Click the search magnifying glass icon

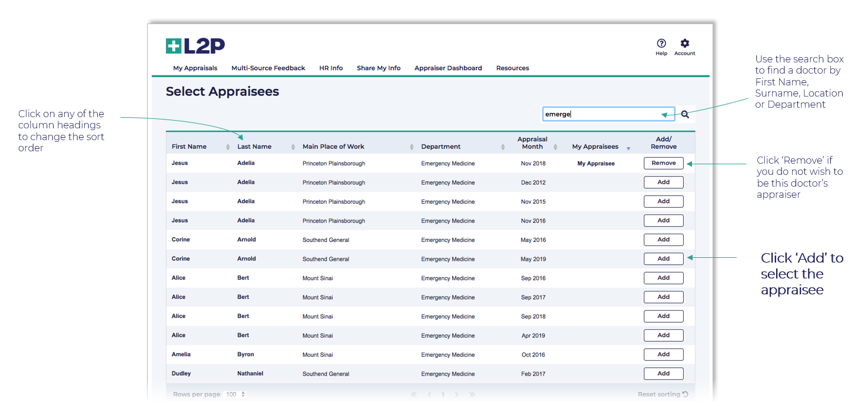click(x=685, y=115)
